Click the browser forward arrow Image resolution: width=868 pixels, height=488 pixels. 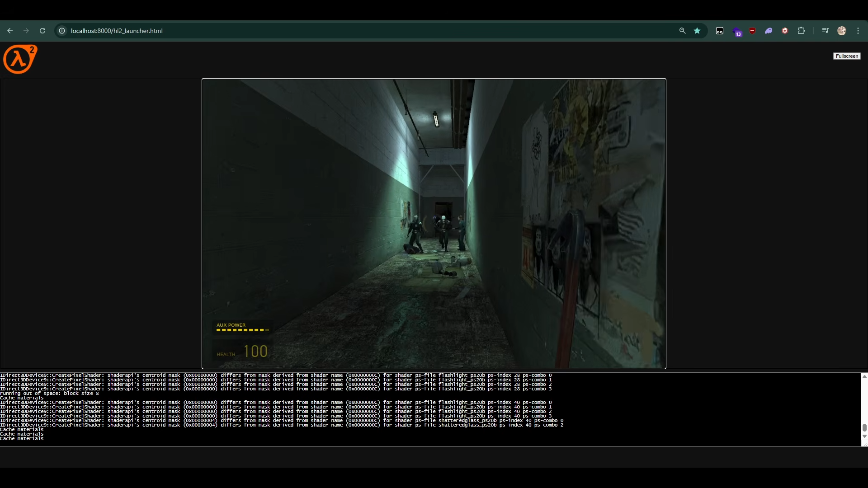pos(26,31)
